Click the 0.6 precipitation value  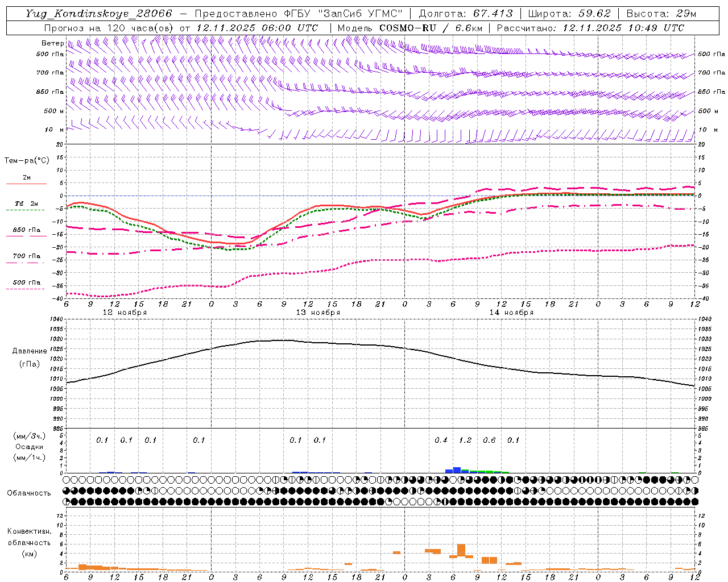[x=489, y=440]
